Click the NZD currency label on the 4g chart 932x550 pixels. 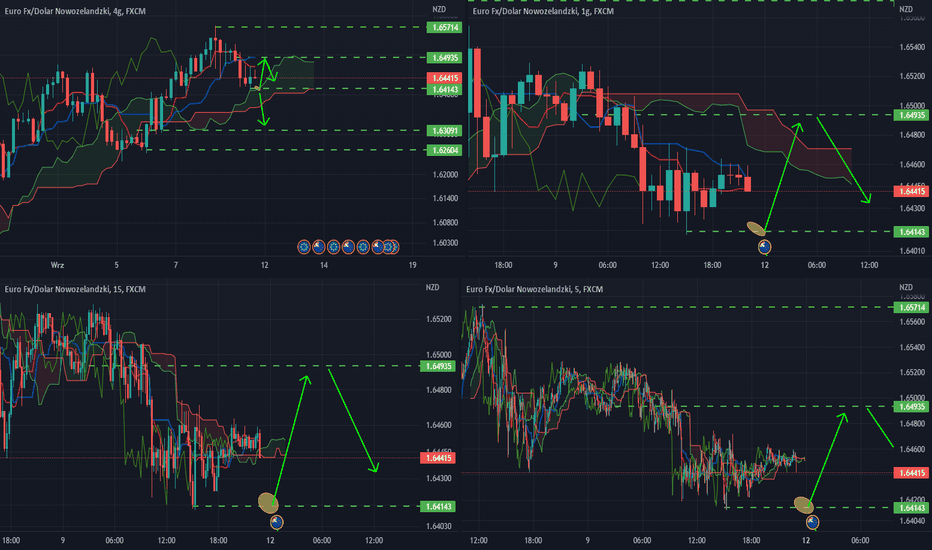pyautogui.click(x=439, y=10)
